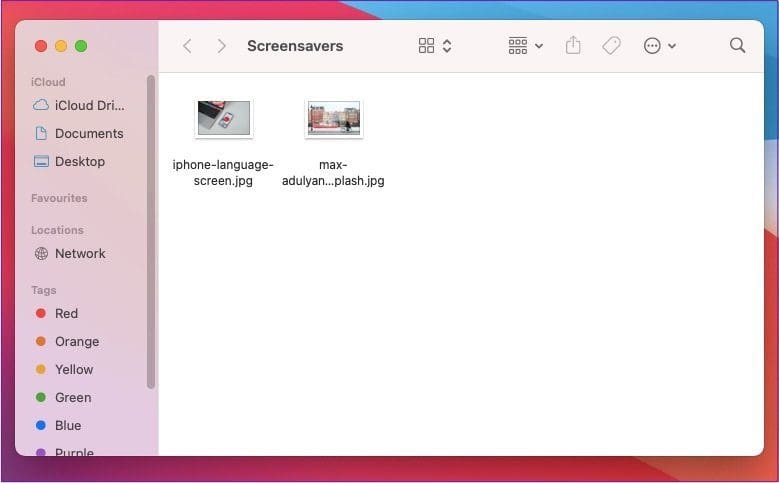Select the Red tag
The width and height of the screenshot is (779, 483).
point(57,314)
